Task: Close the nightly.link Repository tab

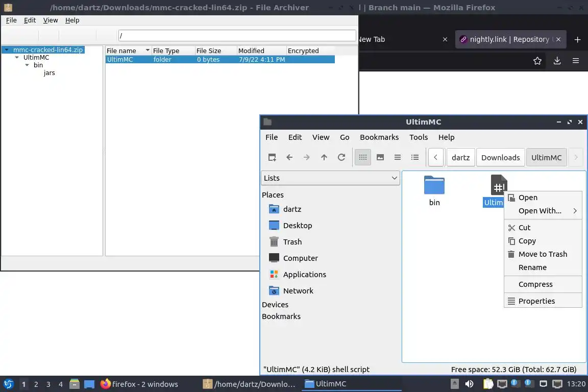Action: tap(558, 39)
